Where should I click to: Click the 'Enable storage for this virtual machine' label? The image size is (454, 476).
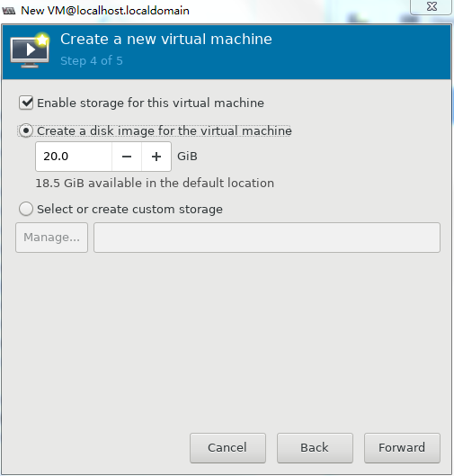(x=150, y=103)
